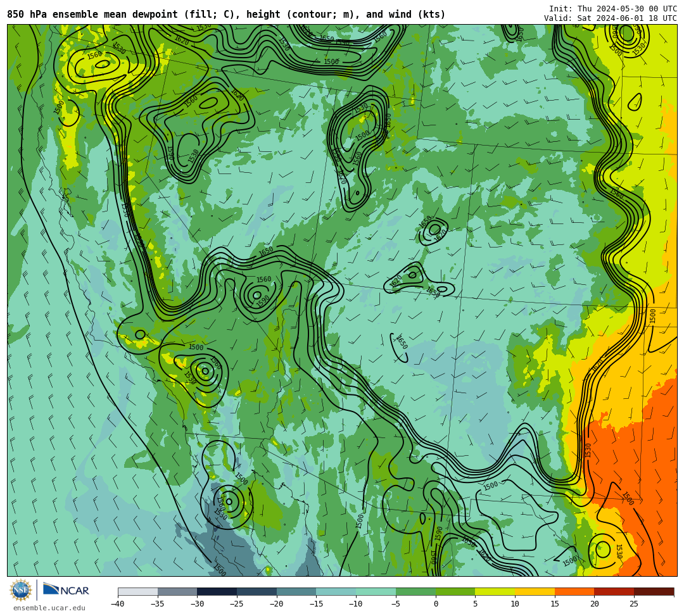This screenshot has width=684, height=616.
Task: Click the amber 10 to 15 swatch
Action: 535,591
